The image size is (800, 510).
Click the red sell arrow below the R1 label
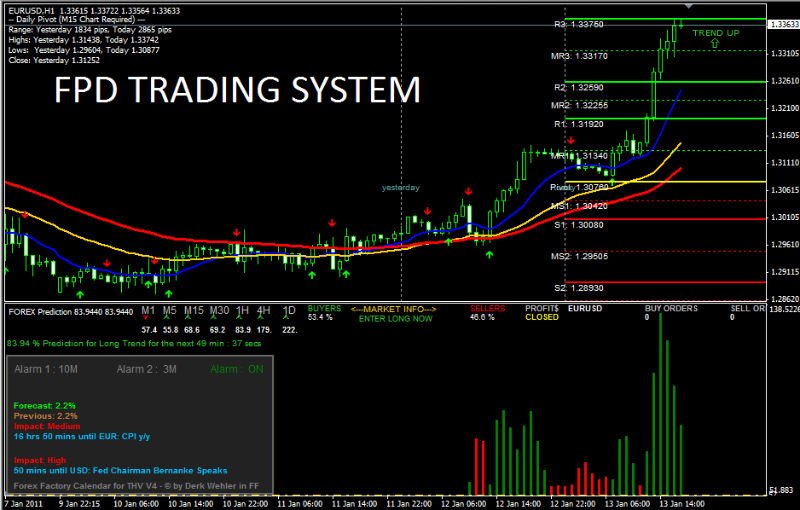(571, 140)
